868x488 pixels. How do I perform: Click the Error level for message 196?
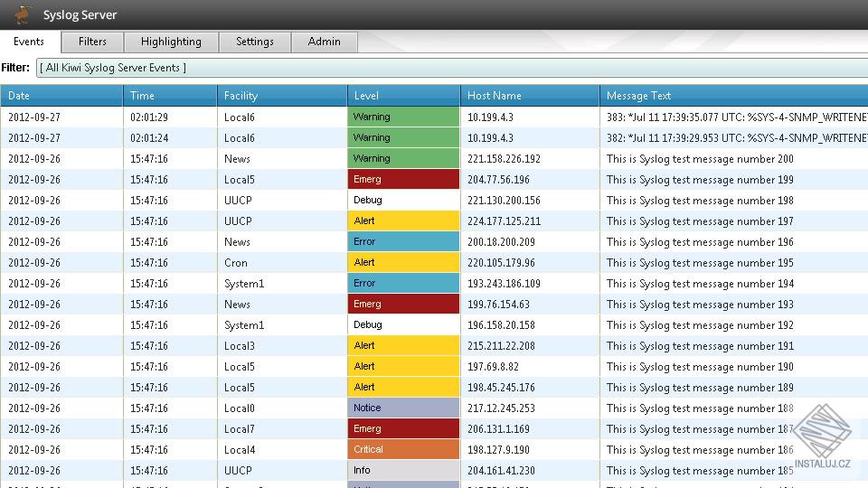(403, 242)
